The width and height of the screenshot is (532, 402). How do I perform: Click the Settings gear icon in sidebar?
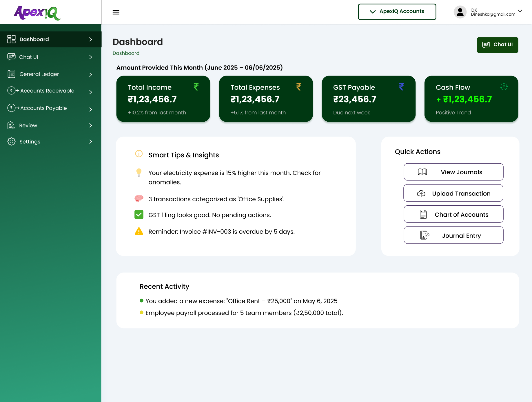point(11,142)
